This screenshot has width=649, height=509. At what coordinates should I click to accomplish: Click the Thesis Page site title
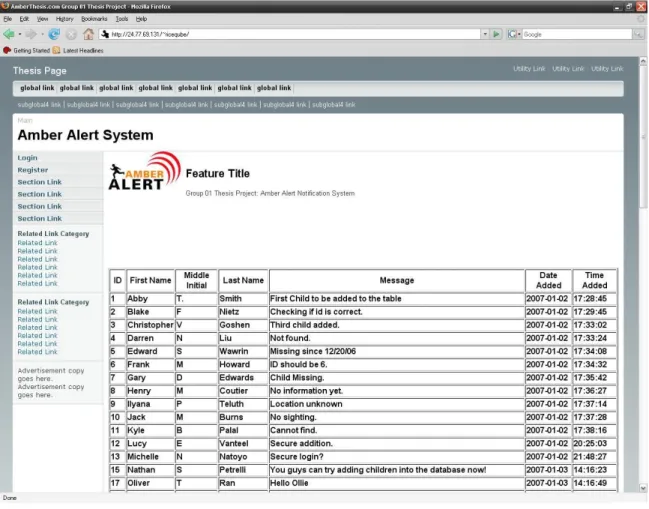[40, 71]
